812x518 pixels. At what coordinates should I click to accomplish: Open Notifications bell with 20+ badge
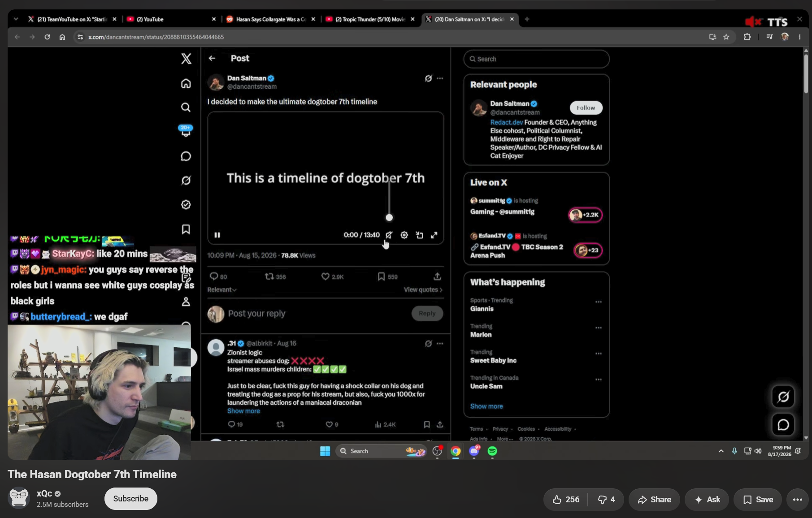(x=186, y=131)
